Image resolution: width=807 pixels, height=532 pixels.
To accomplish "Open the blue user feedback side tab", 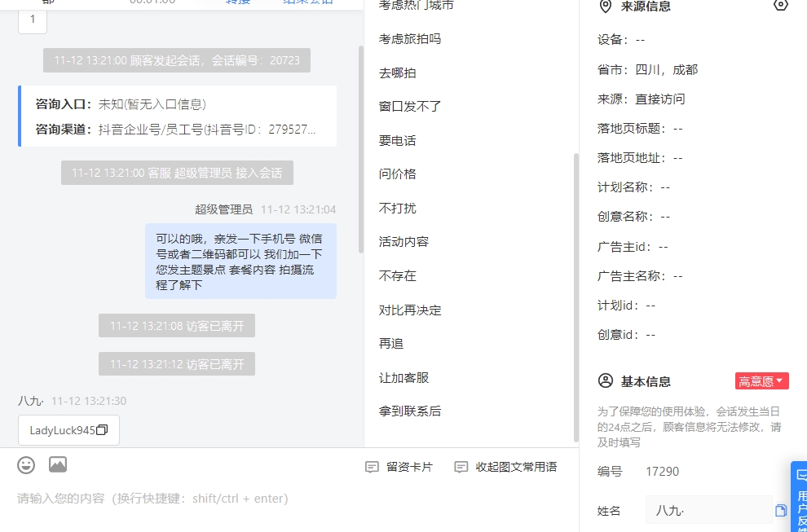I will 800,496.
